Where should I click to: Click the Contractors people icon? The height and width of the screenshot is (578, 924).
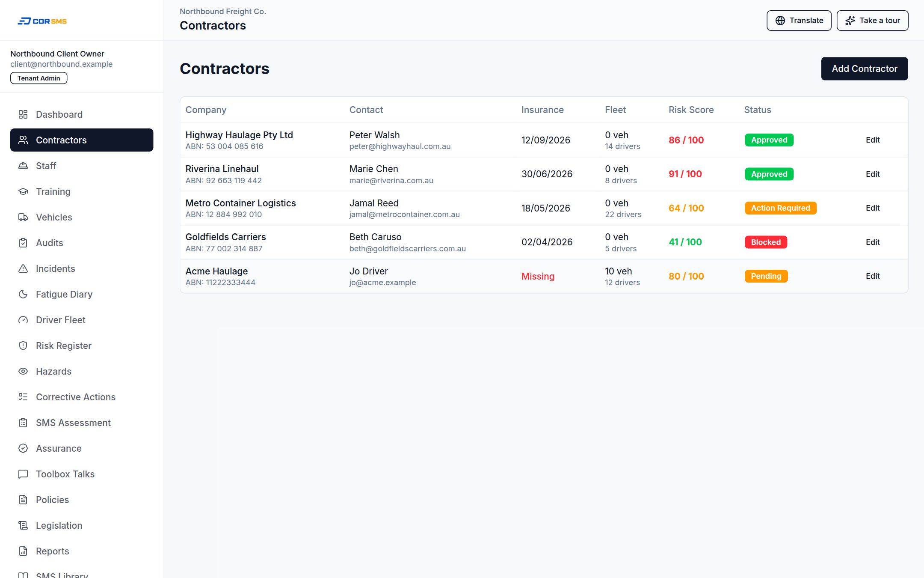[x=23, y=140]
